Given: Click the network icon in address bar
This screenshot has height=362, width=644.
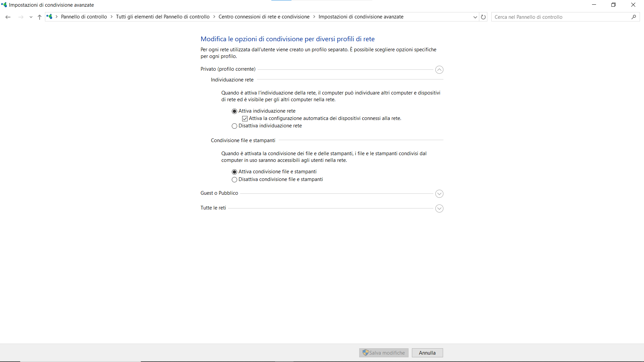Looking at the screenshot, I should click(x=50, y=17).
